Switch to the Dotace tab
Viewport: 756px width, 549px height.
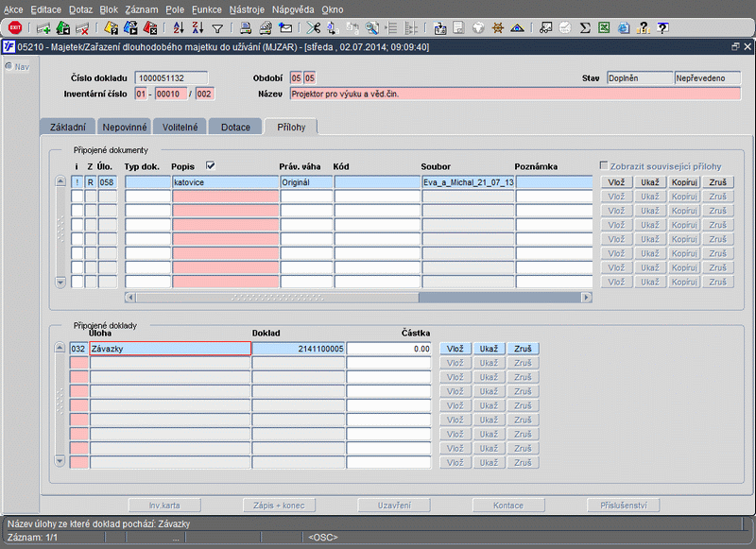235,127
